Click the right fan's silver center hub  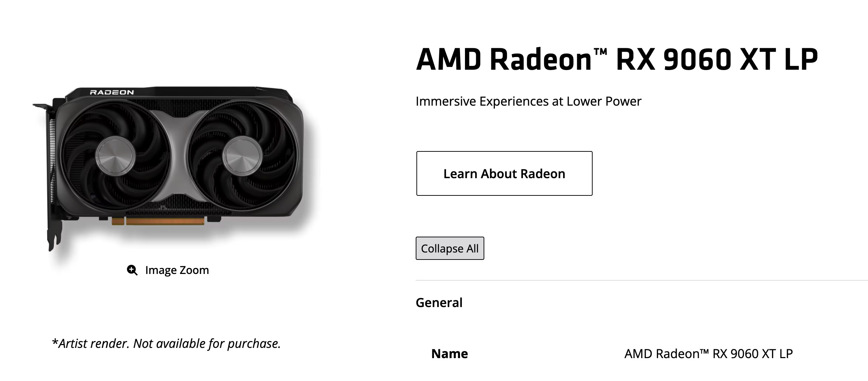242,156
